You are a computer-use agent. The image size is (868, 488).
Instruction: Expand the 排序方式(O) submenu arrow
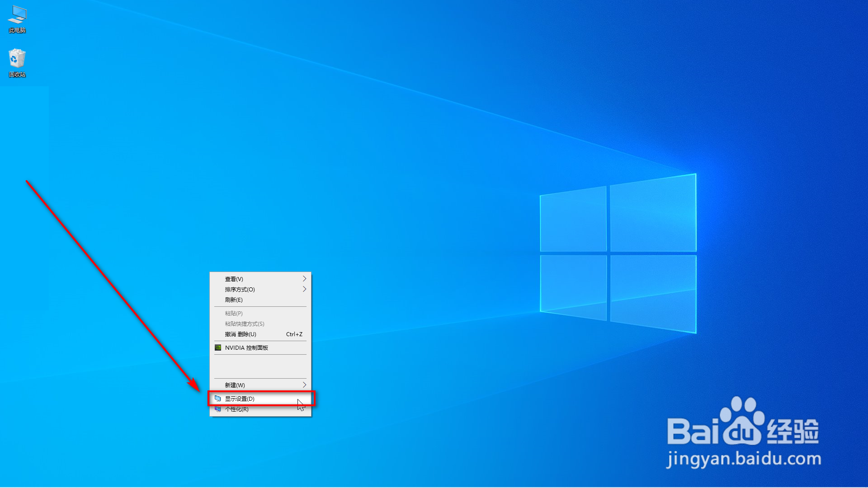point(304,289)
